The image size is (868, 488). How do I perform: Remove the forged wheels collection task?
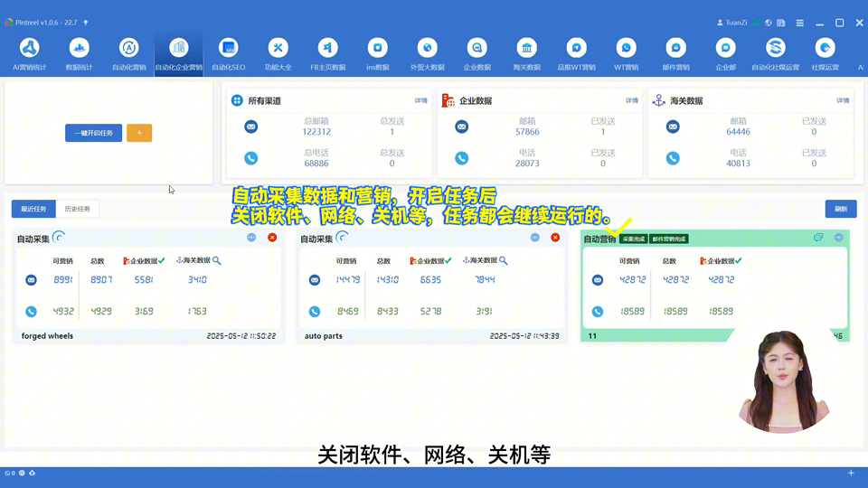point(272,238)
